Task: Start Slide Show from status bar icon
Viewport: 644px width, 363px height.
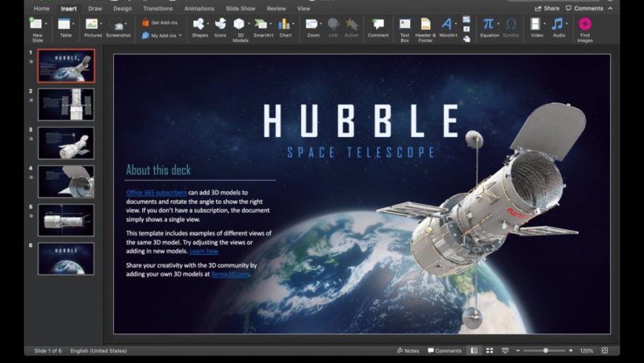Action: click(x=505, y=350)
